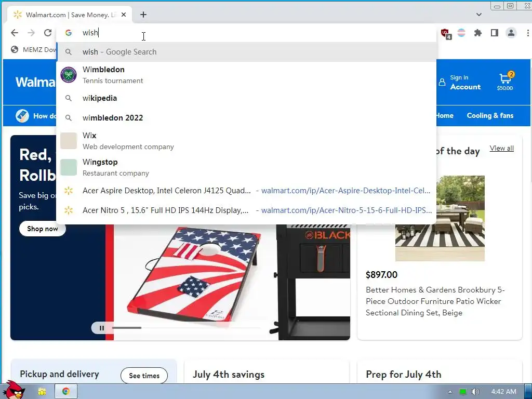The image size is (532, 399).
Task: Open the Chrome profile avatar
Action: 511,33
